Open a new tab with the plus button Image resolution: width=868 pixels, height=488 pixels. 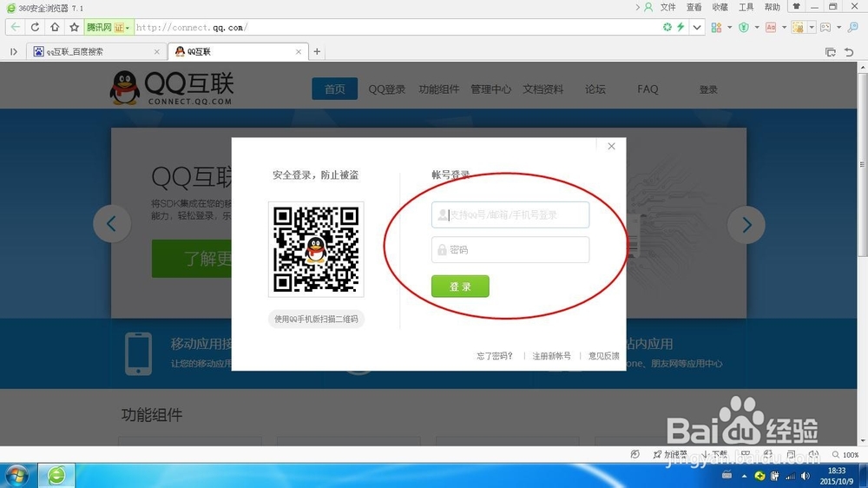(317, 51)
